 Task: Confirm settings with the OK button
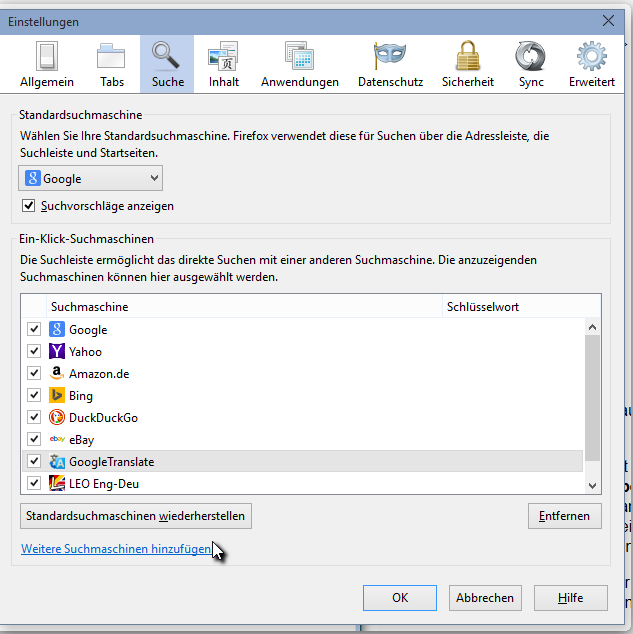(x=400, y=598)
